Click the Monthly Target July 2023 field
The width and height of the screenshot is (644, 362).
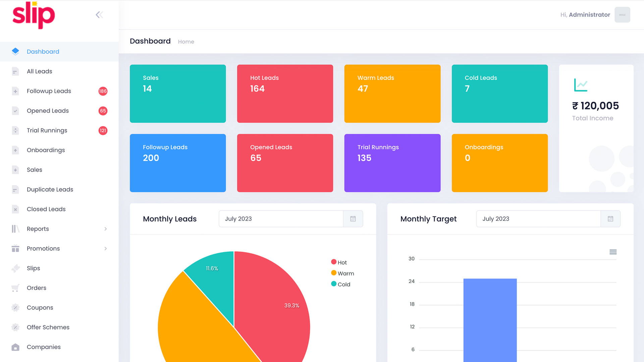click(539, 219)
